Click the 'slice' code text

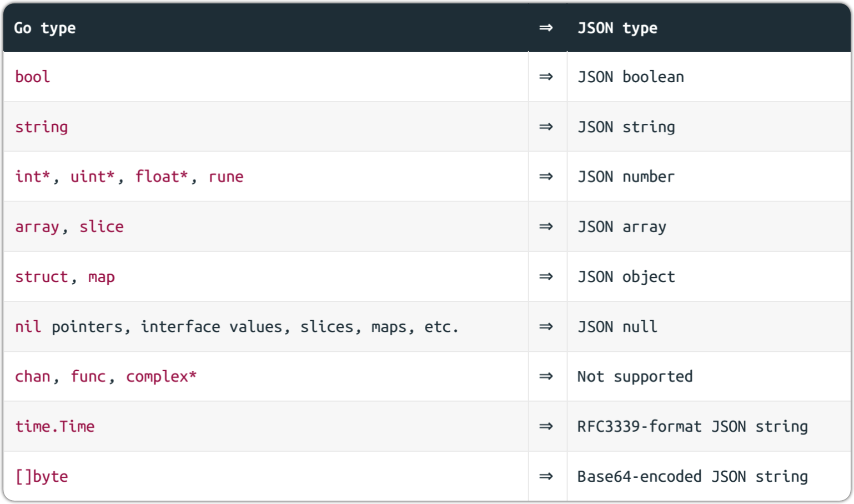102,226
